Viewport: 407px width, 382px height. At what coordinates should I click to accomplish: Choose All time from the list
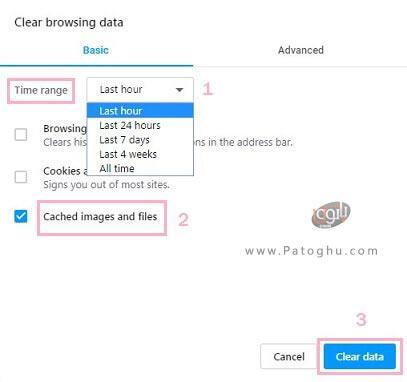coord(140,168)
